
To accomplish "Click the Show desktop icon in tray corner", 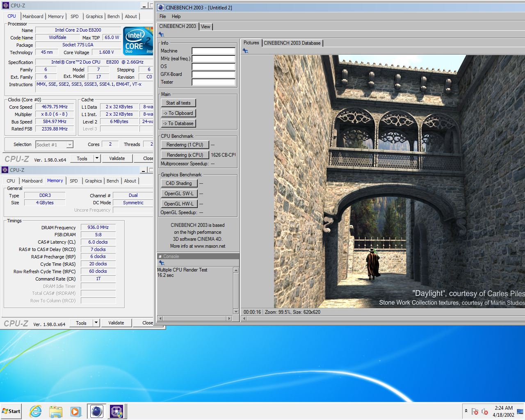I will pyautogui.click(x=520, y=411).
